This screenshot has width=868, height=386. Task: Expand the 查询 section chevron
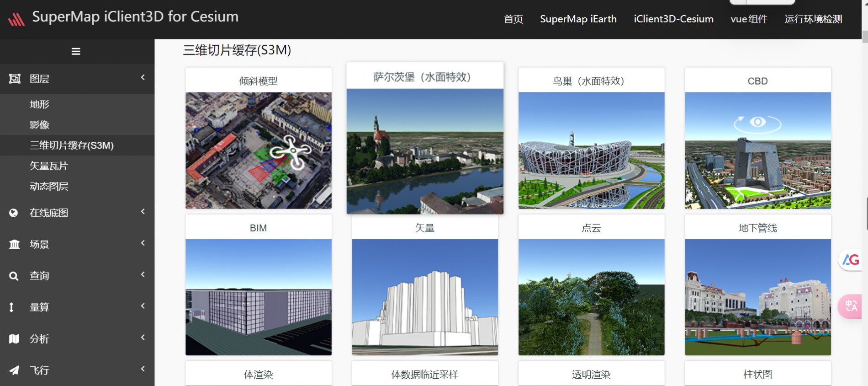[x=143, y=274]
